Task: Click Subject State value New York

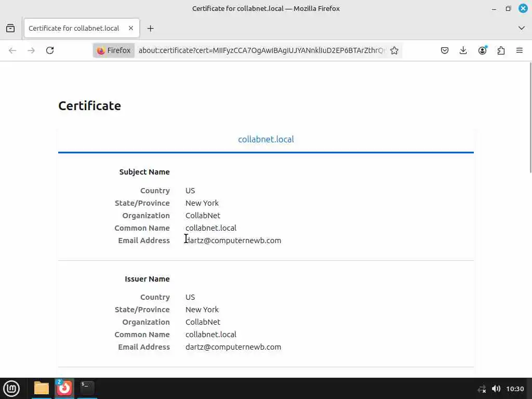Action: (x=202, y=203)
